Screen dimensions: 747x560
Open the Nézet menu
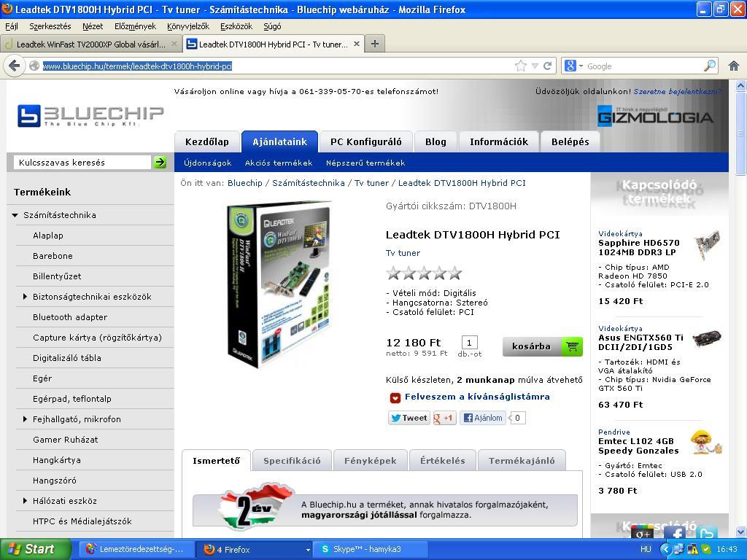(93, 26)
